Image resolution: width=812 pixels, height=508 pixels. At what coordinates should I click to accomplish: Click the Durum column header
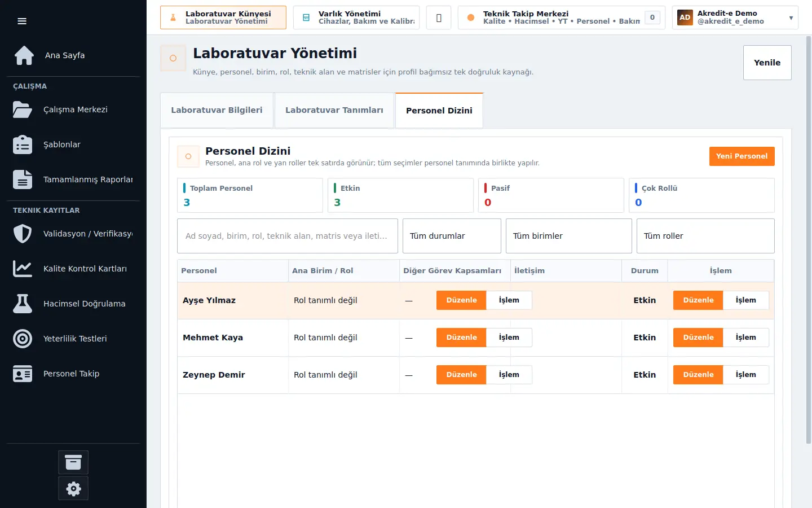[x=645, y=271]
